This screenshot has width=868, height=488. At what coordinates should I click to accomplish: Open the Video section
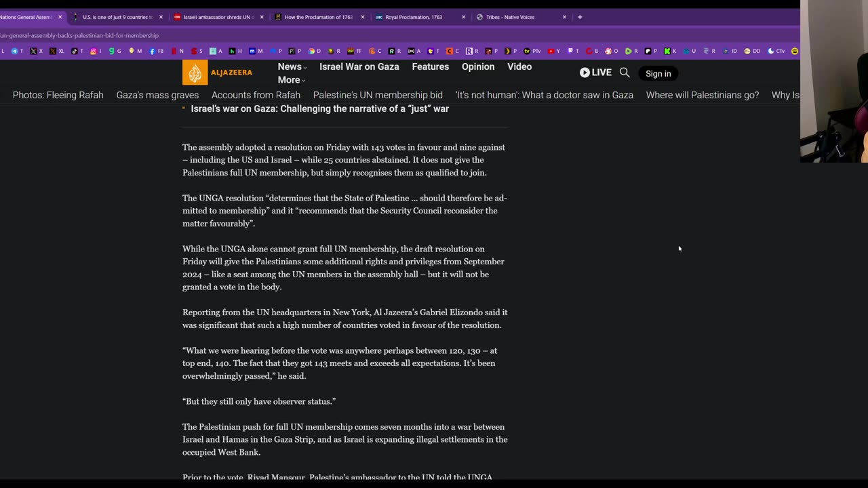coord(519,66)
